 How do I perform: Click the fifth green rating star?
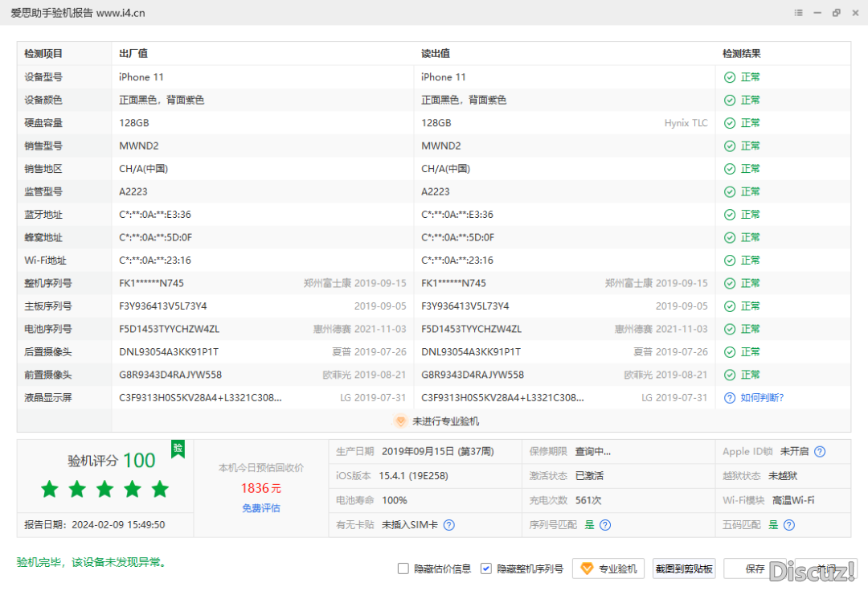[160, 489]
